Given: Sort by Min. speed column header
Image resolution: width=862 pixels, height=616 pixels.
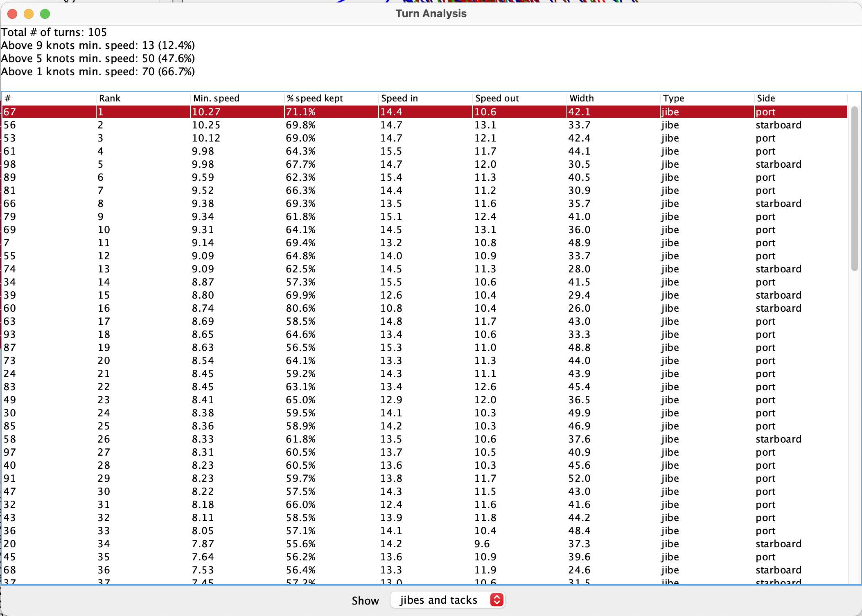Looking at the screenshot, I should [x=216, y=98].
